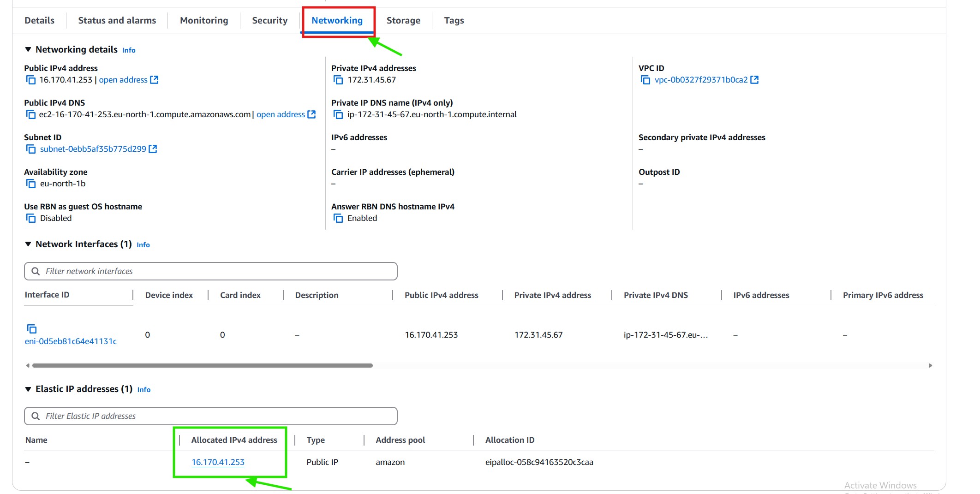Copy the network interface ID
Viewport: 980px width, 494px height.
[x=31, y=329]
